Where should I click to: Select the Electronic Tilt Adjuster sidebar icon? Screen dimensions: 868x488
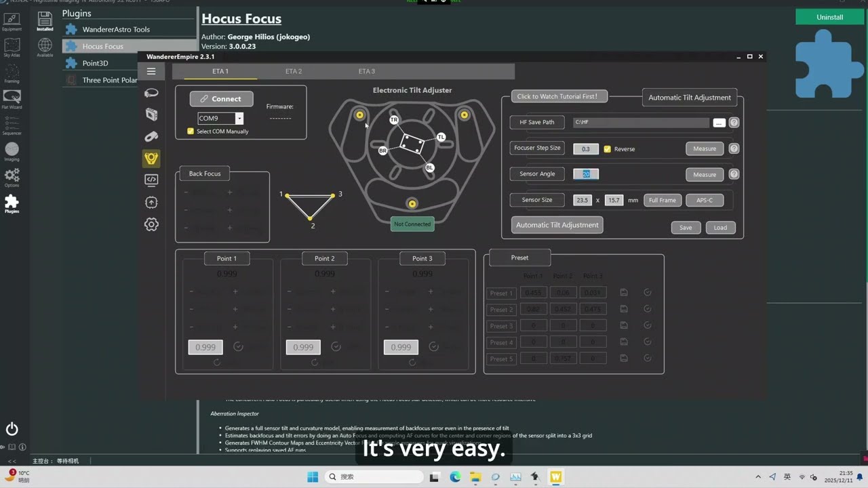point(151,158)
